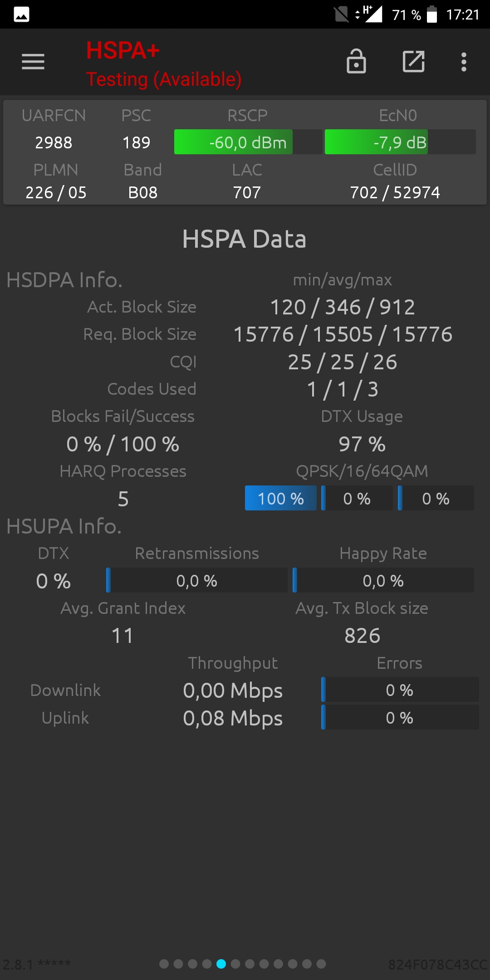Tap the share/export icon in toolbar

[414, 61]
